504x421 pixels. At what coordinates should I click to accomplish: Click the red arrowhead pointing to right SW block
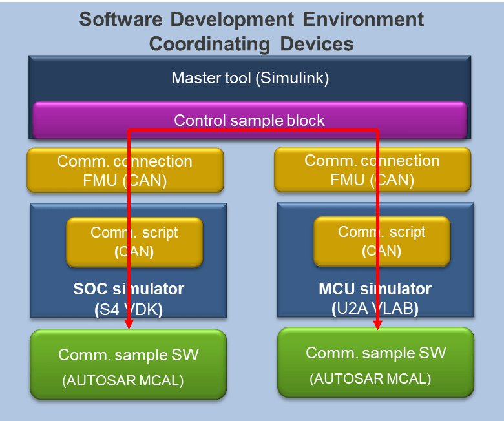coord(377,324)
